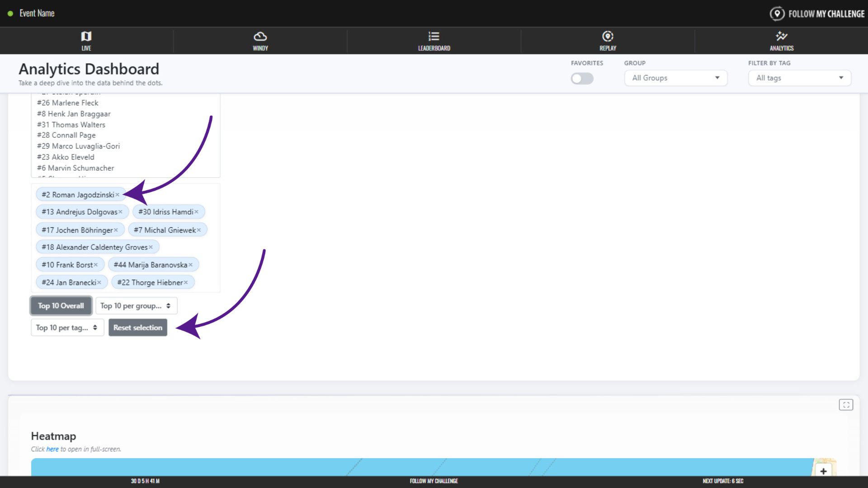The image size is (868, 488).
Task: Click the Analytics sparkle-chart icon
Action: [781, 37]
